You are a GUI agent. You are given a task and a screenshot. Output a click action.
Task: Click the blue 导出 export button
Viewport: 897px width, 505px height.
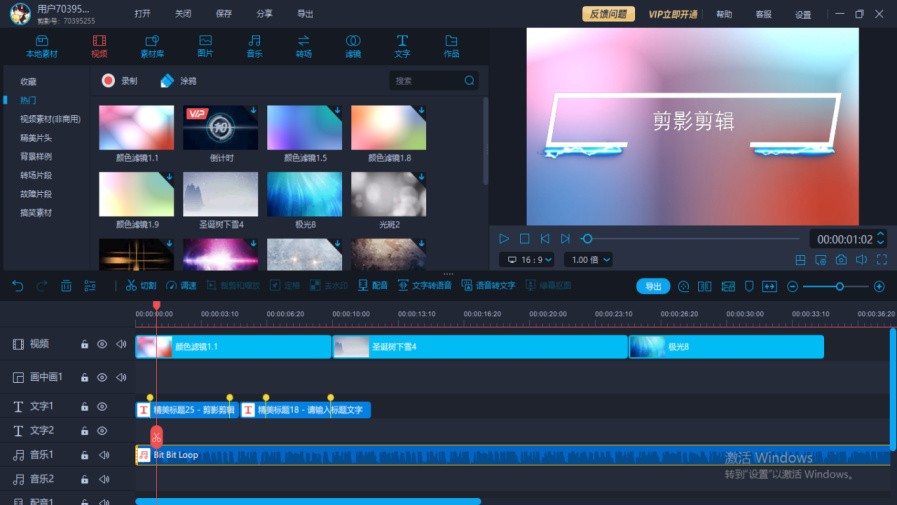[x=653, y=286]
